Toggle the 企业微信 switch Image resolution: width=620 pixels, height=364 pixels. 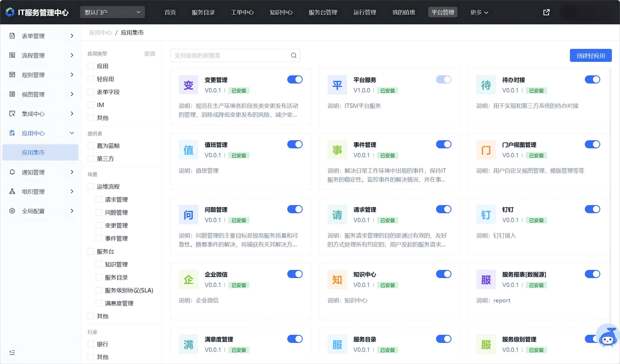[295, 274]
